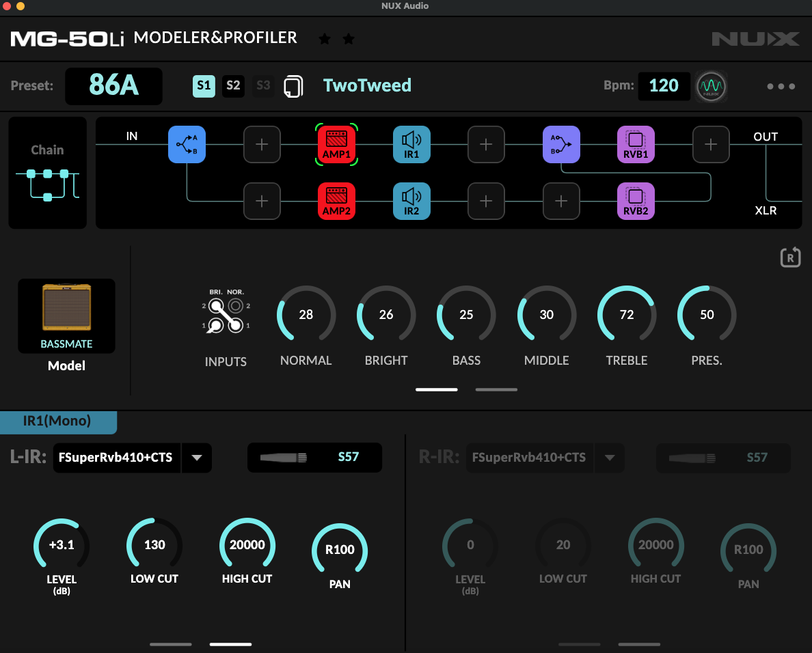Expand the R-IR cabinet dropdown arrow
Viewport: 812px width, 653px height.
610,458
